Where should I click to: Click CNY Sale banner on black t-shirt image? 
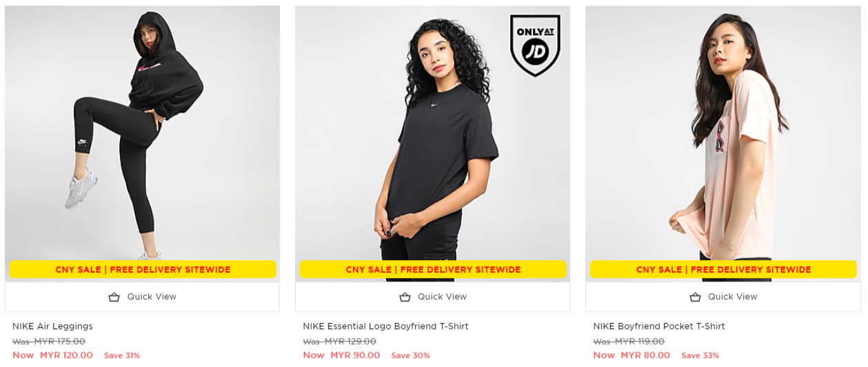(x=433, y=270)
